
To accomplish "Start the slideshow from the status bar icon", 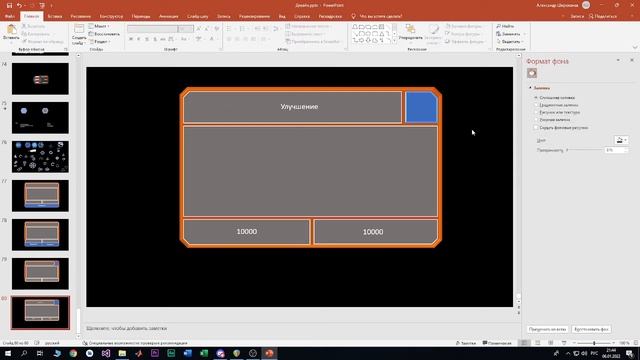I will 564,343.
